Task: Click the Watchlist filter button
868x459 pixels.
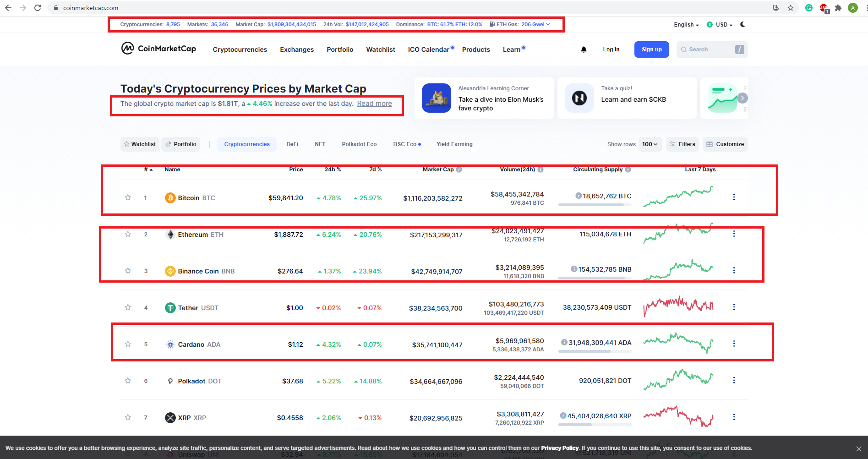Action: pyautogui.click(x=140, y=144)
